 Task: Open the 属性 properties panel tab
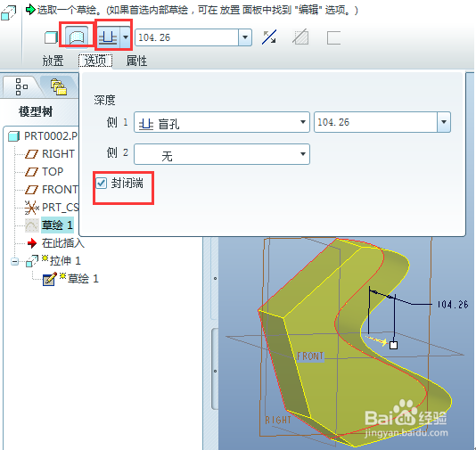[x=136, y=61]
